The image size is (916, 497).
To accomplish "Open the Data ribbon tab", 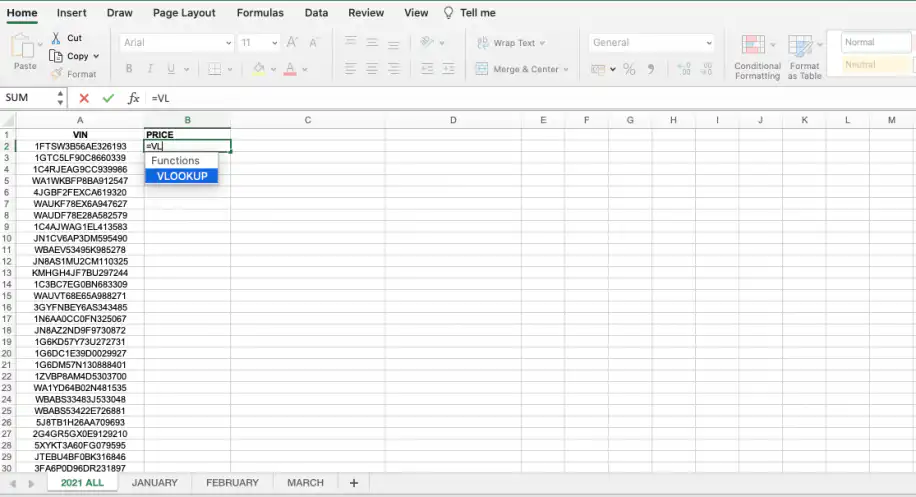I will (316, 13).
